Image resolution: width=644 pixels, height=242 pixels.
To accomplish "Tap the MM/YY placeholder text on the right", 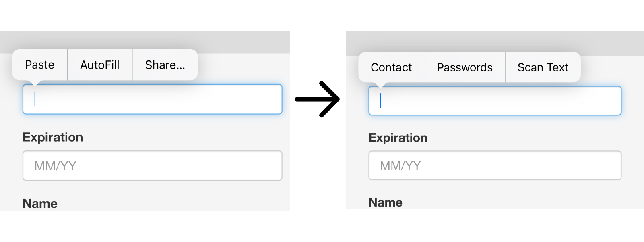I will 400,165.
